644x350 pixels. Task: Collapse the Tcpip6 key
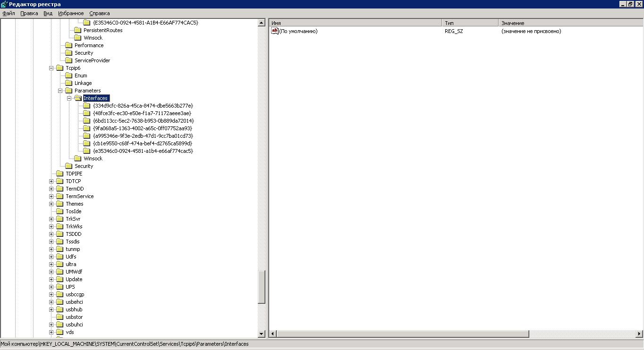pos(51,68)
